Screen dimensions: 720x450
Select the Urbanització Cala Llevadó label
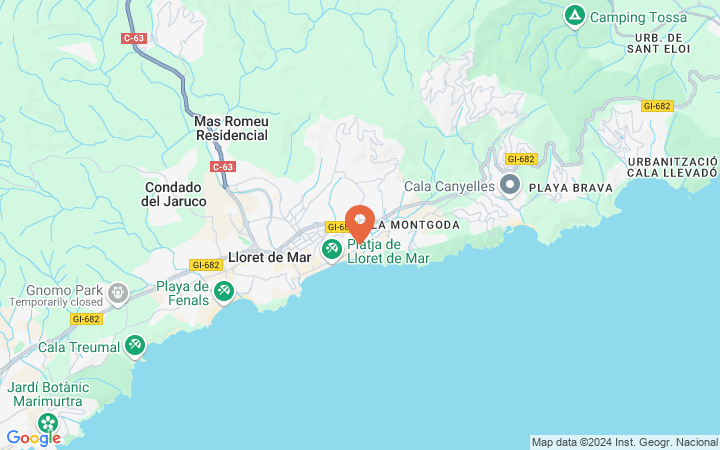(672, 167)
